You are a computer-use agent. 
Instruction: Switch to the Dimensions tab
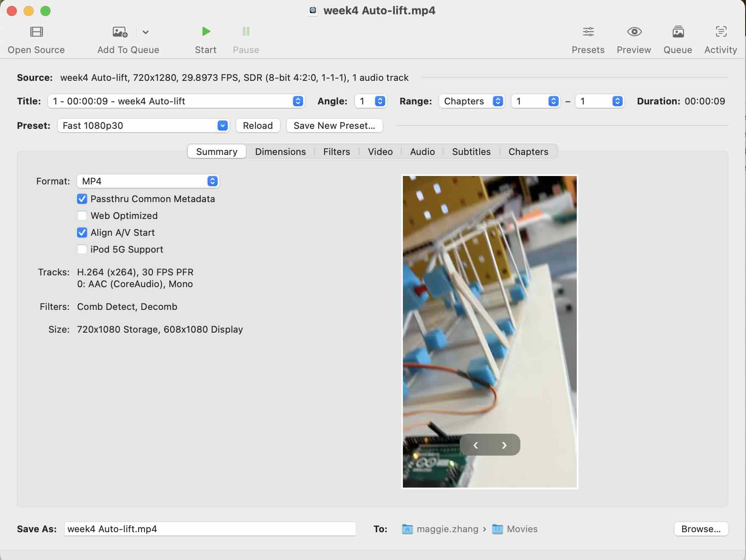pyautogui.click(x=280, y=152)
